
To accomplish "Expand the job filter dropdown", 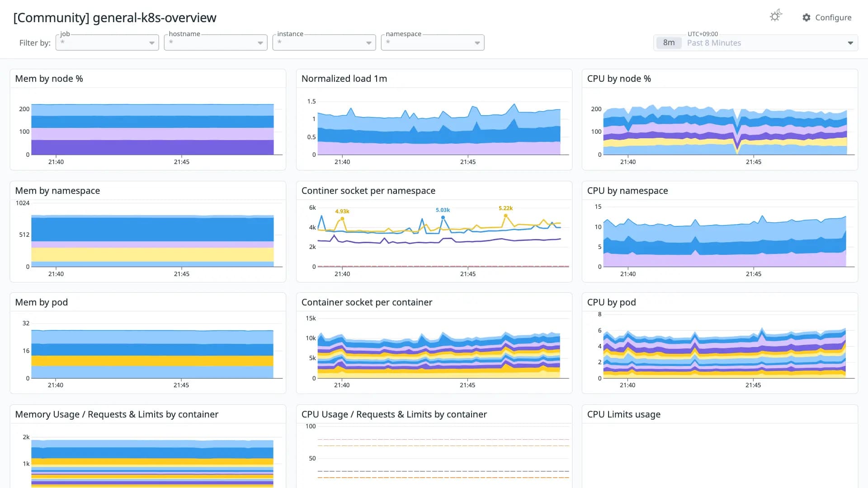I will 107,42.
